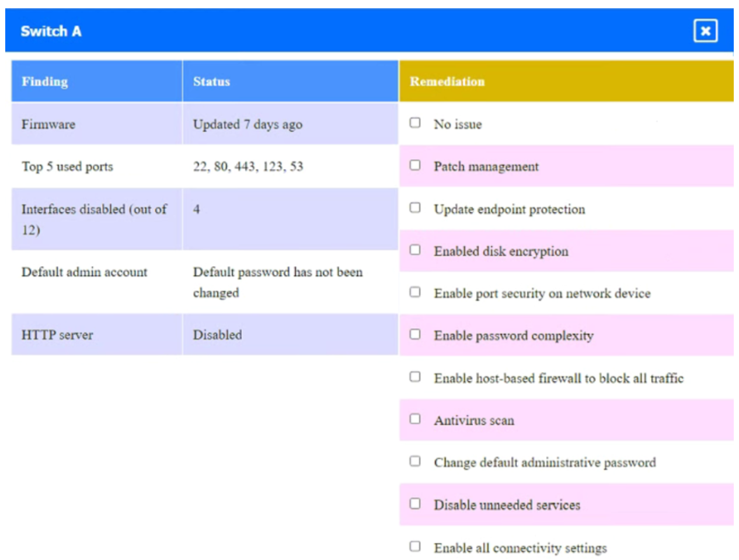The width and height of the screenshot is (739, 560).
Task: Check Change default administrative password
Action: 415,461
